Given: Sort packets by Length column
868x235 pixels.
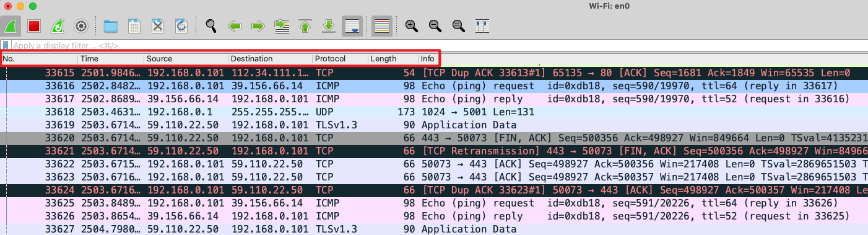Looking at the screenshot, I should 393,59.
